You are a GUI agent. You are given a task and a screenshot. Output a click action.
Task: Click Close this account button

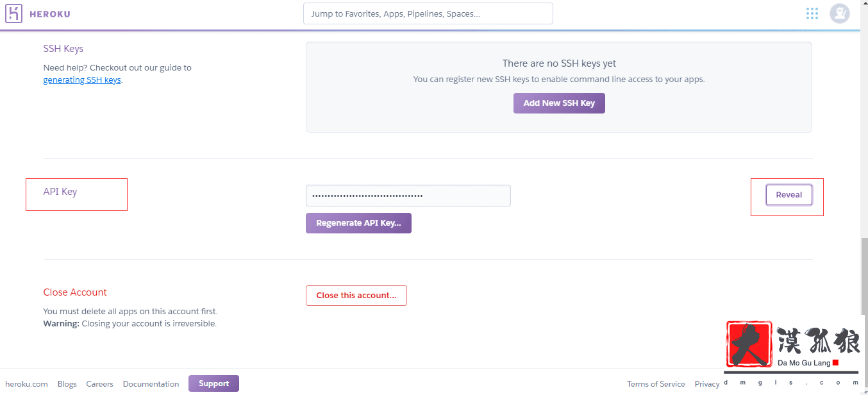(x=356, y=296)
